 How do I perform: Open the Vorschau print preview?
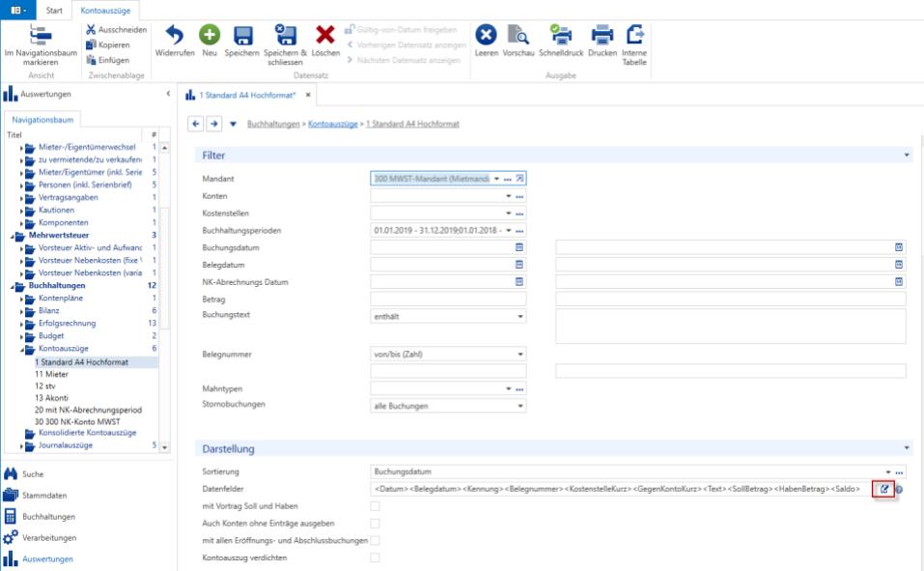coord(518,35)
